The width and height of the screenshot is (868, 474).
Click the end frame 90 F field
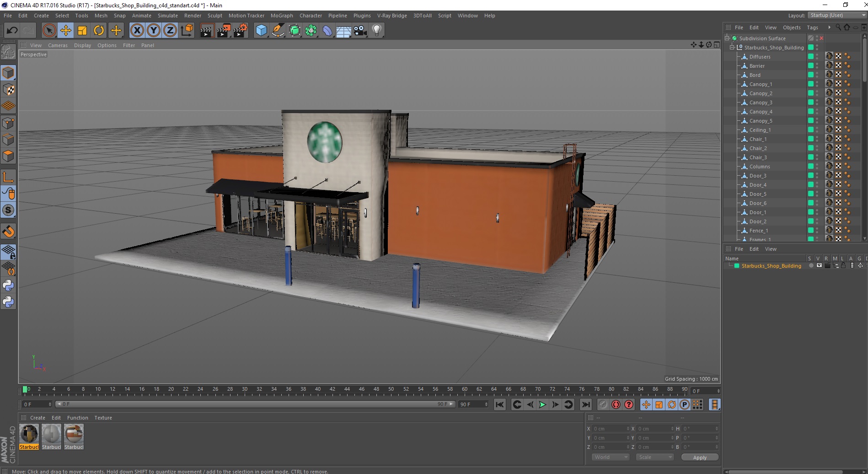pyautogui.click(x=473, y=404)
